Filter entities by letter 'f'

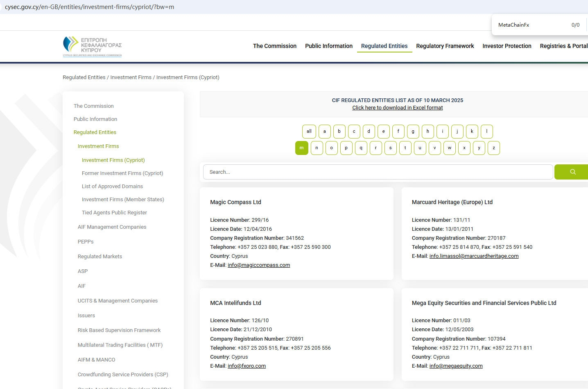398,132
